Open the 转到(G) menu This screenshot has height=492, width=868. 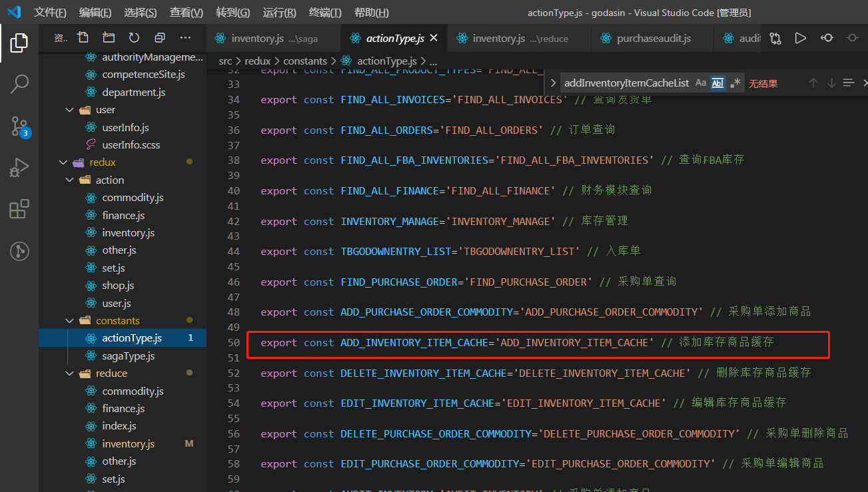[x=233, y=13]
